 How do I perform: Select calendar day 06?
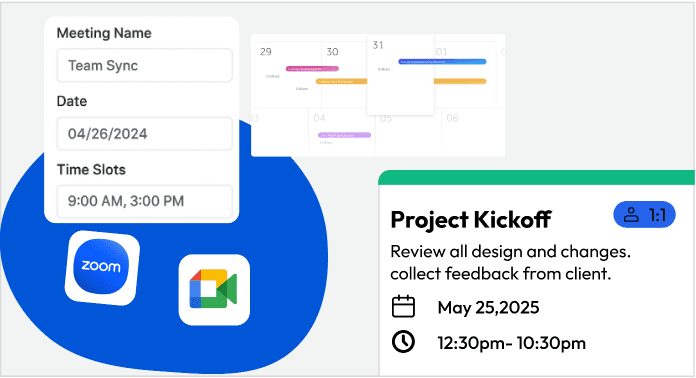(452, 118)
